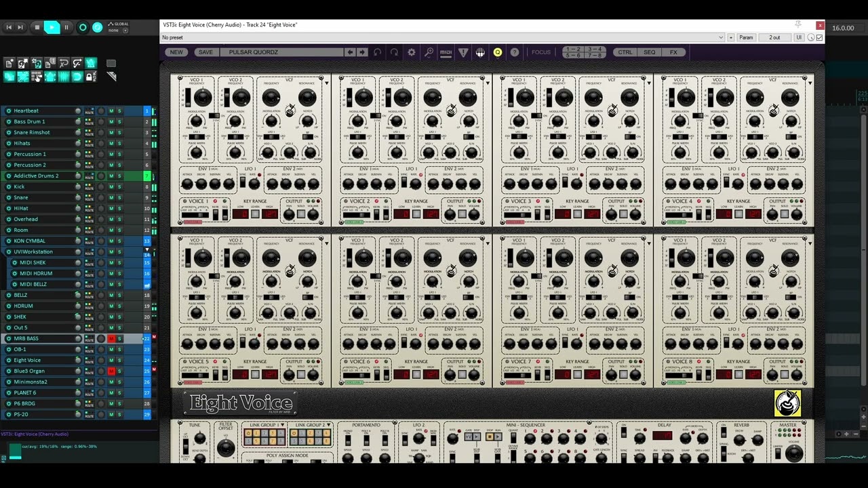
Task: Toggle the snap grid toolbar icon
Action: [77, 77]
